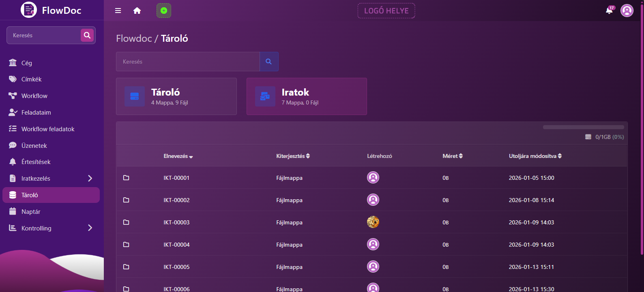Click Flowdoc breadcrumb link
The image size is (644, 292).
[x=134, y=38]
